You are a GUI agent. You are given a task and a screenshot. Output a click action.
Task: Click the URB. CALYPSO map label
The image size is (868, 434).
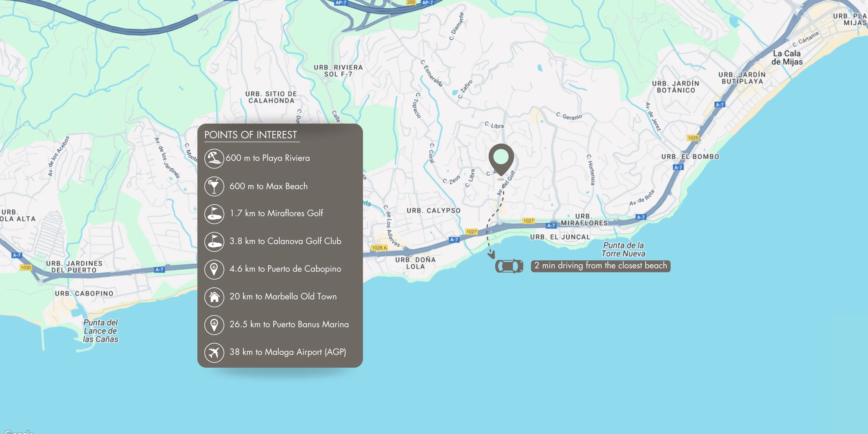pyautogui.click(x=433, y=211)
